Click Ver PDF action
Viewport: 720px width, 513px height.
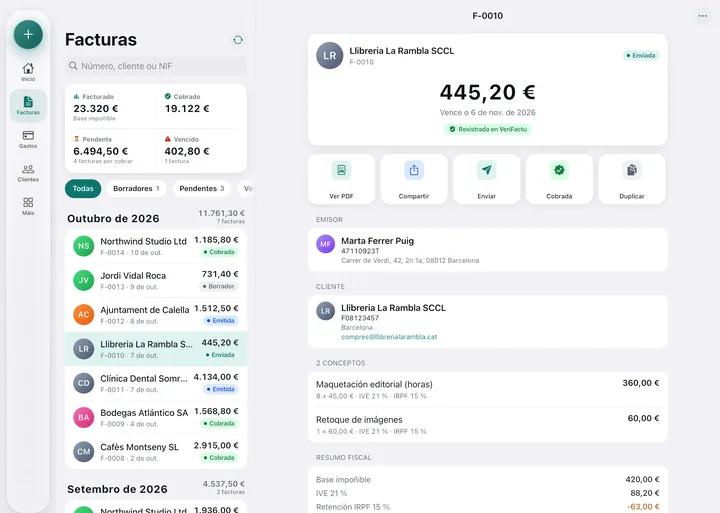(x=341, y=179)
